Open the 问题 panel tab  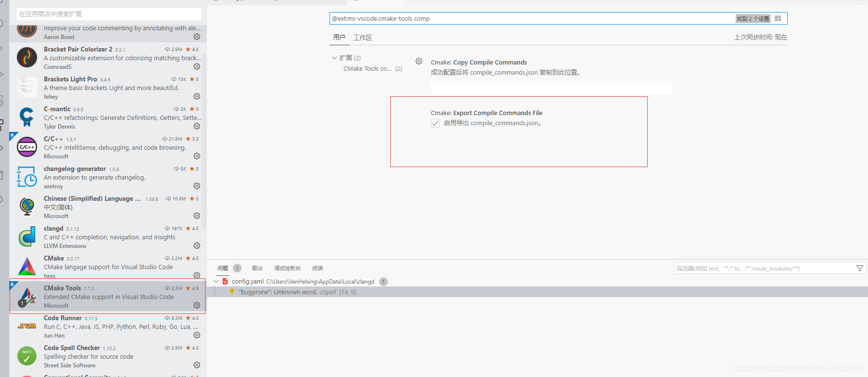[x=223, y=268]
